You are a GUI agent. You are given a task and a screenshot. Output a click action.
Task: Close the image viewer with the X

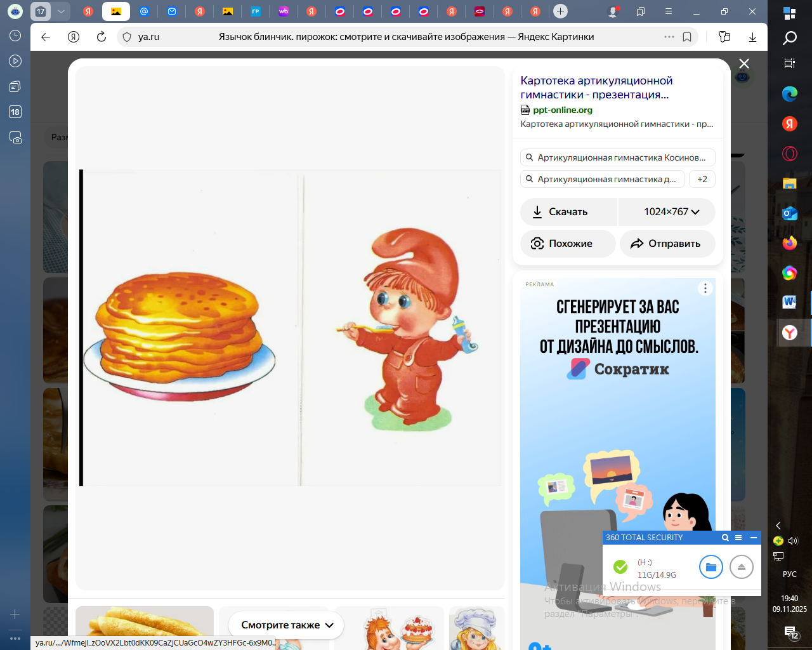click(744, 63)
